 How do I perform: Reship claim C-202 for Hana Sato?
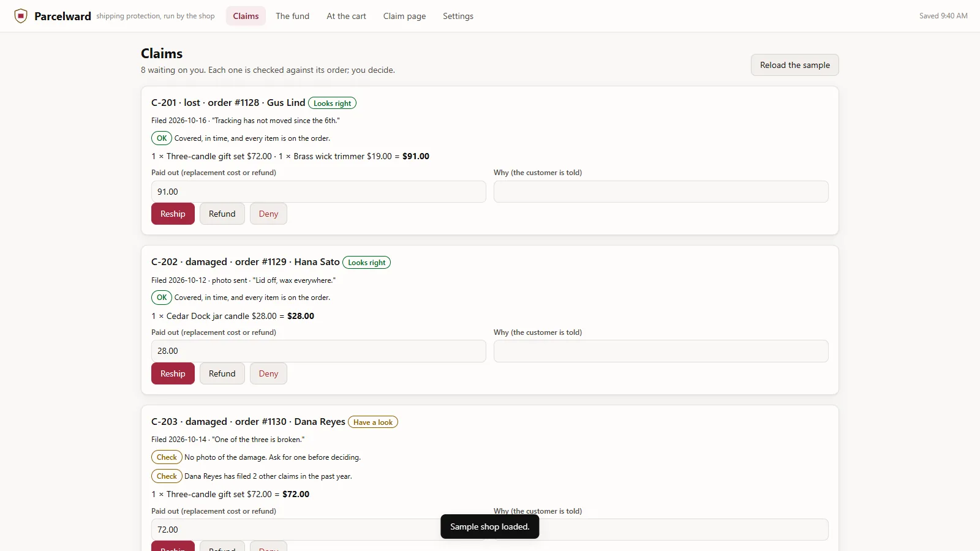173,373
